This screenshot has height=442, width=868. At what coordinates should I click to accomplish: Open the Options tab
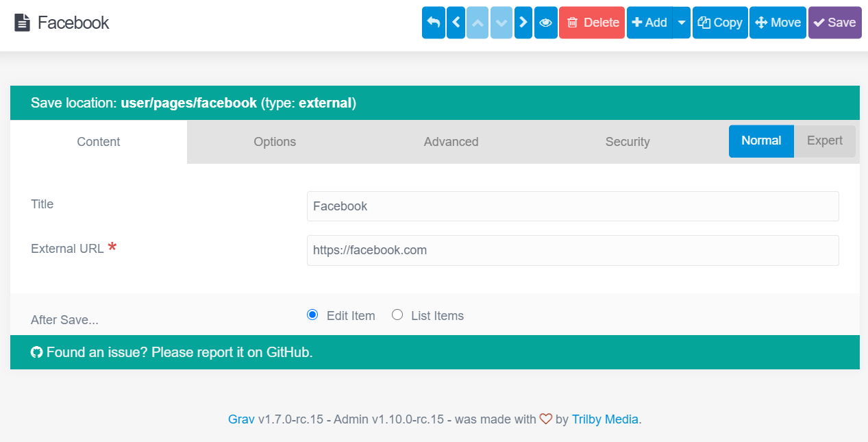pyautogui.click(x=275, y=142)
